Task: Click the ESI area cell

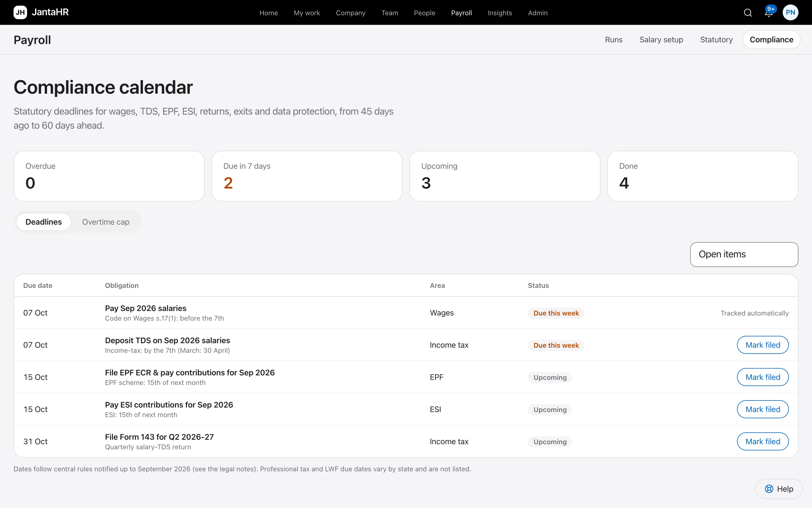Action: (x=435, y=409)
